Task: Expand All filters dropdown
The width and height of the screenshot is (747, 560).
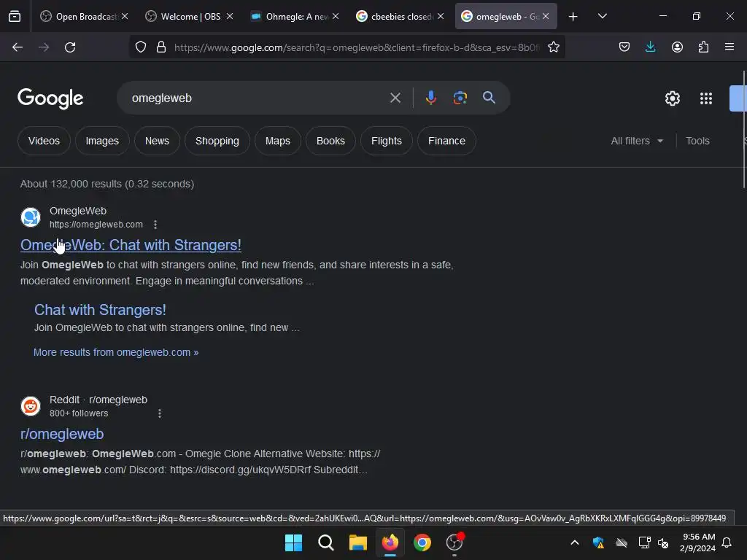Action: click(x=637, y=141)
